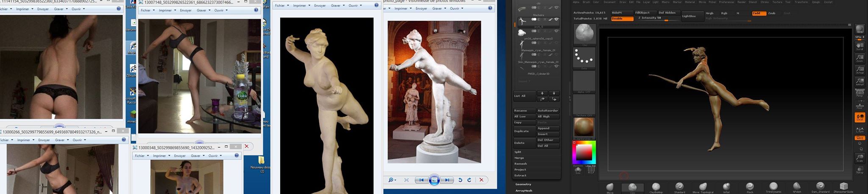This screenshot has width=868, height=194.
Task: Select the ClayBuildup brush
Action: (x=656, y=188)
